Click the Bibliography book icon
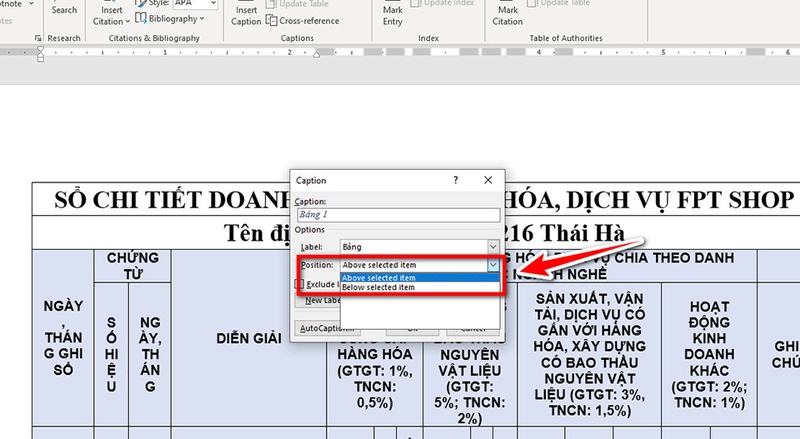Image resolution: width=800 pixels, height=439 pixels. pyautogui.click(x=141, y=18)
